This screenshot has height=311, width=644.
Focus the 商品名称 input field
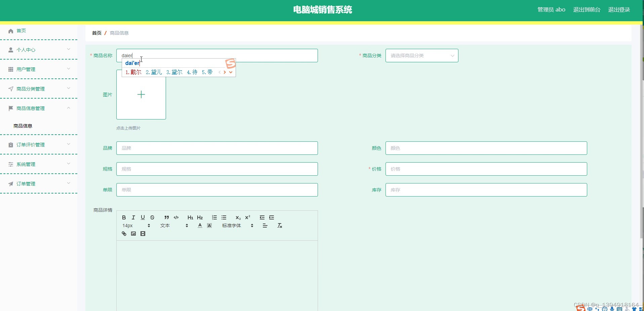[x=217, y=56]
